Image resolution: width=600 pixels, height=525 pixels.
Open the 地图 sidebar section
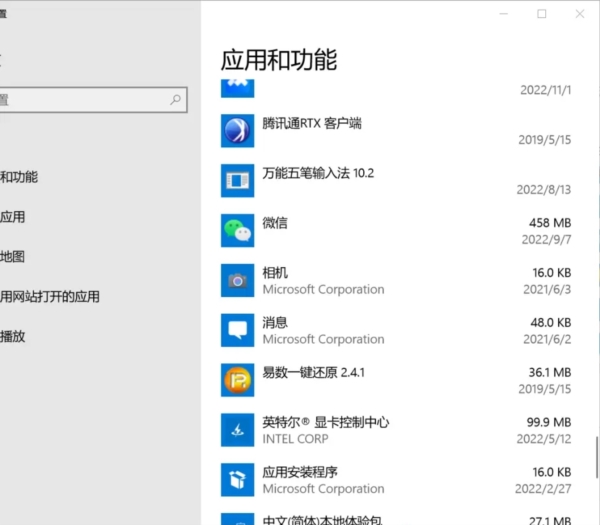13,257
